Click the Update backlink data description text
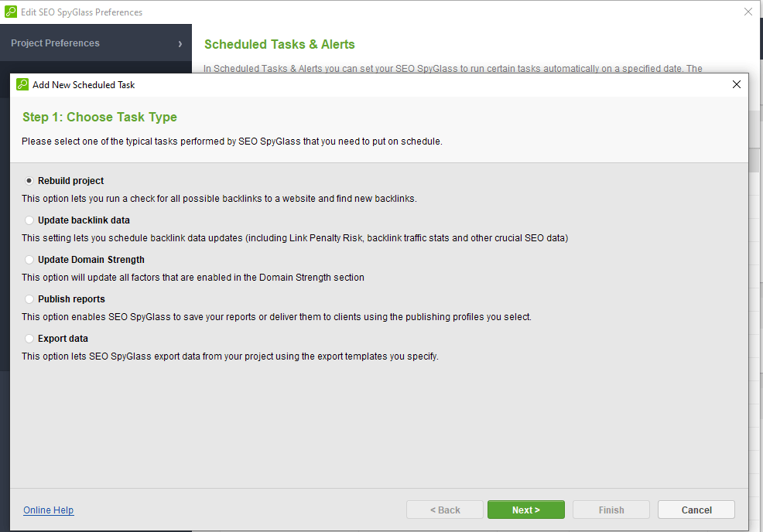Viewport: 763px width, 532px height. pyautogui.click(x=295, y=238)
